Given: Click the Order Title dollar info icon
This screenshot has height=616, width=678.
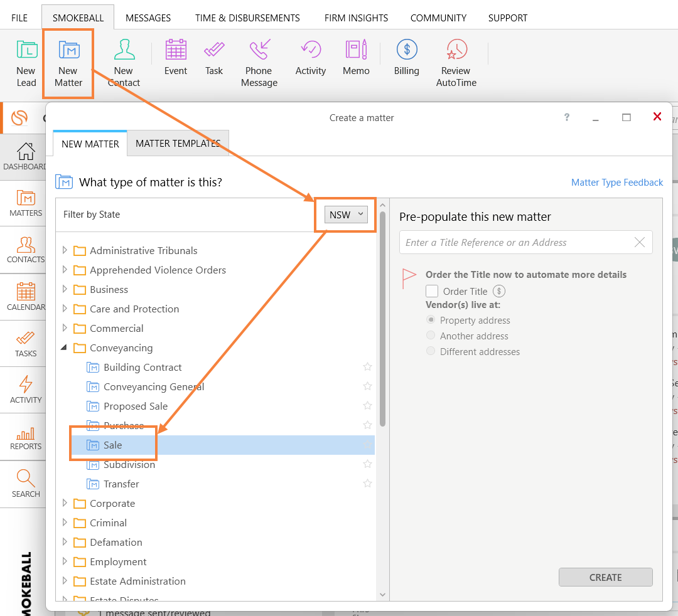Looking at the screenshot, I should pos(499,291).
